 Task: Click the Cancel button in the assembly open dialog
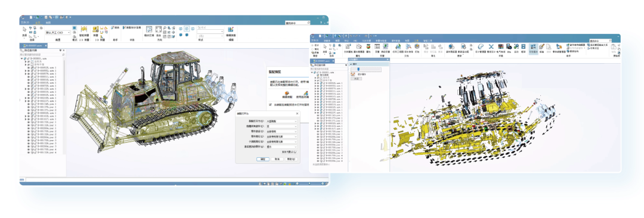click(x=277, y=159)
